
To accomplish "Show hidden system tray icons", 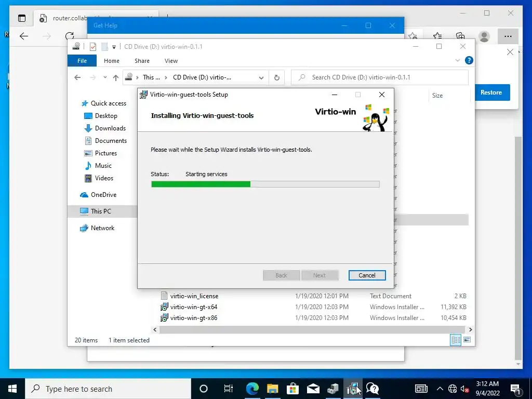I will tap(440, 389).
